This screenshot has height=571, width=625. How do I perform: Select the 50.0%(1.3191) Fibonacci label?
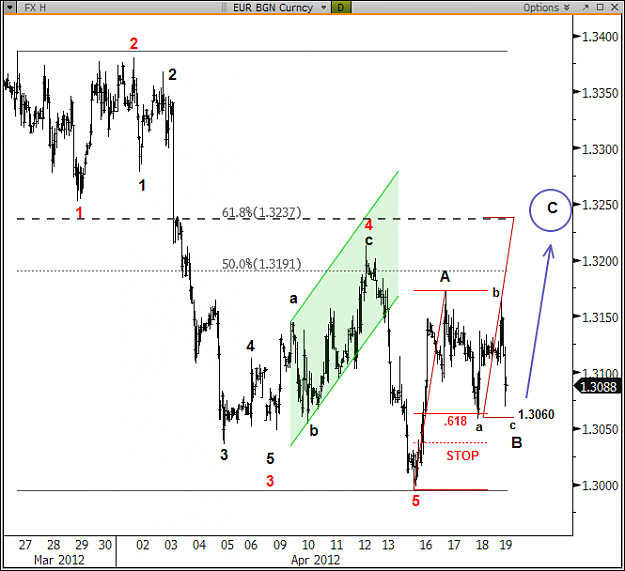click(261, 264)
